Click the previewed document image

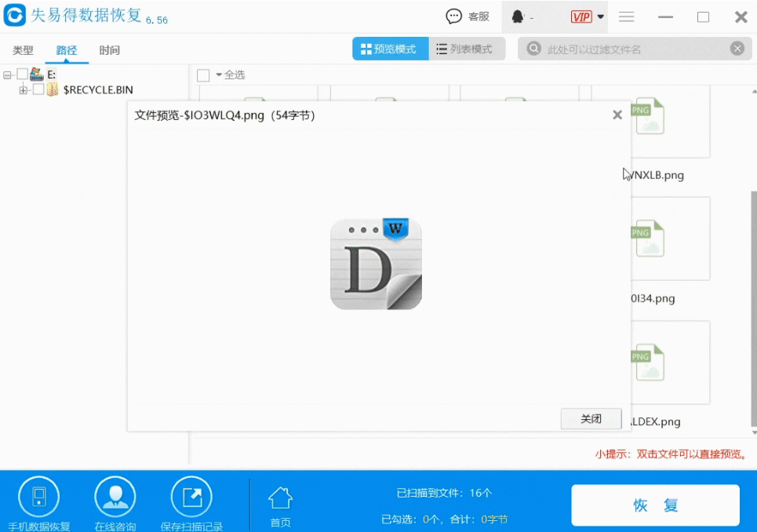(376, 264)
